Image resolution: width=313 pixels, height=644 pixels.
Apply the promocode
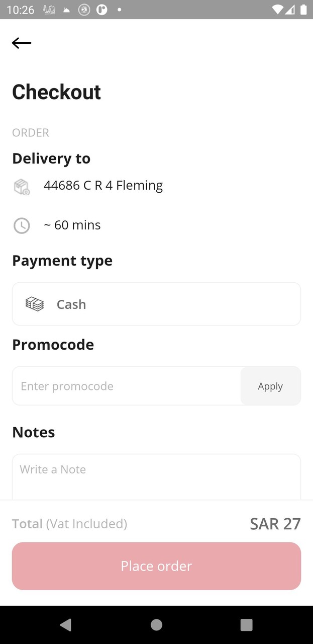pos(270,386)
